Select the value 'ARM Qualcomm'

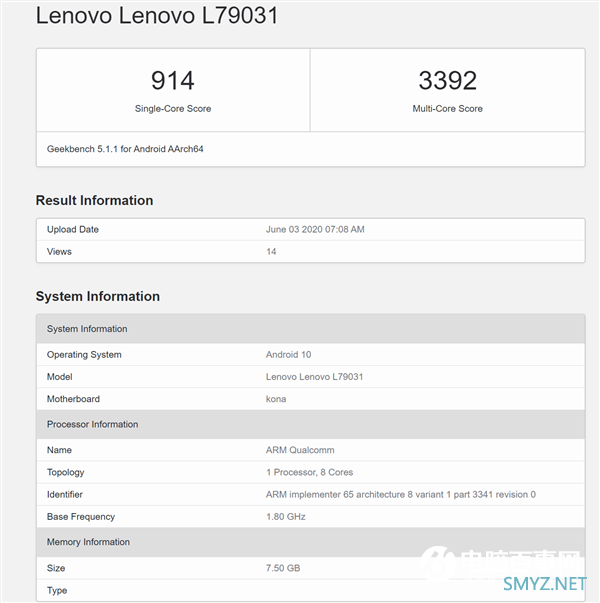[300, 450]
